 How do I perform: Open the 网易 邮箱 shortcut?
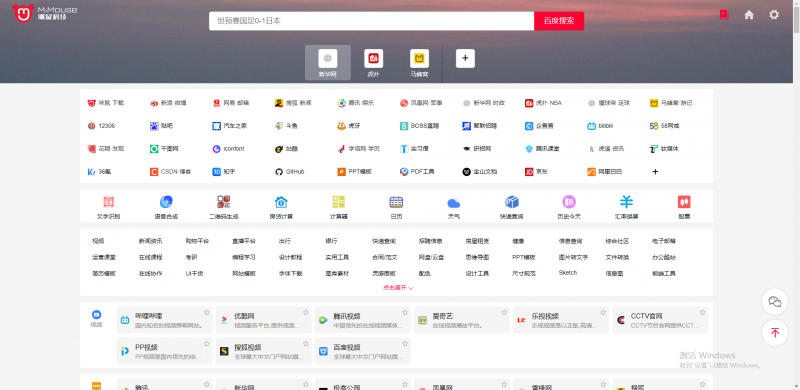(x=231, y=103)
